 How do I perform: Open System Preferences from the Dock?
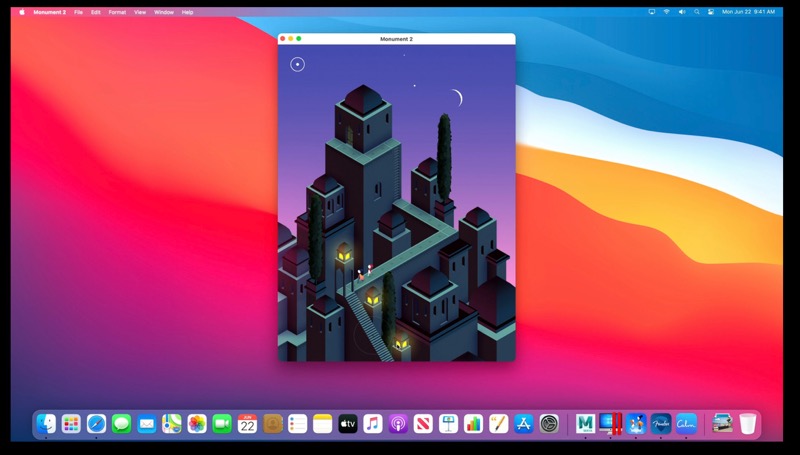tap(549, 423)
